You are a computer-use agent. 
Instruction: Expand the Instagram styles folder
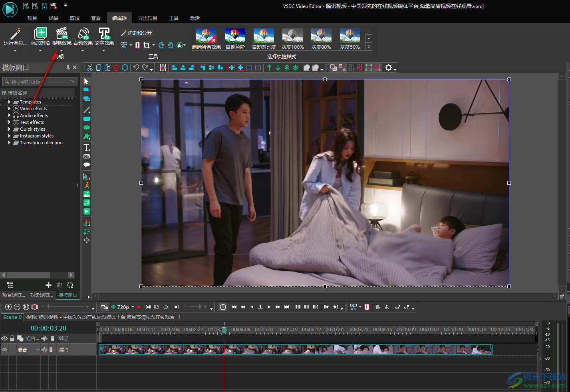point(9,136)
